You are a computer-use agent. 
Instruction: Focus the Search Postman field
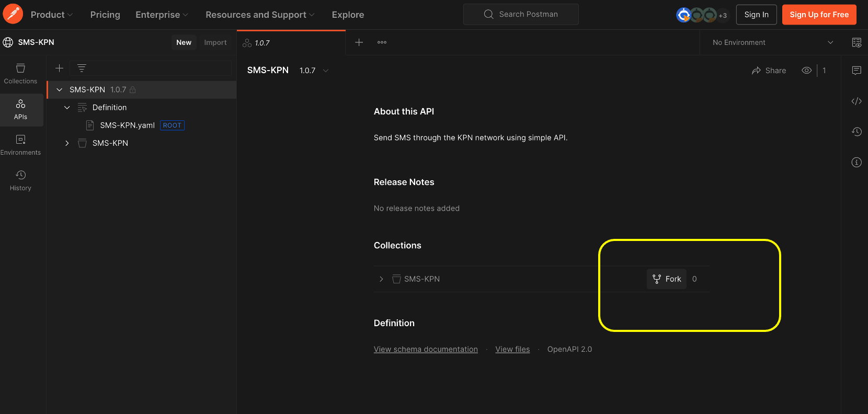pos(521,14)
